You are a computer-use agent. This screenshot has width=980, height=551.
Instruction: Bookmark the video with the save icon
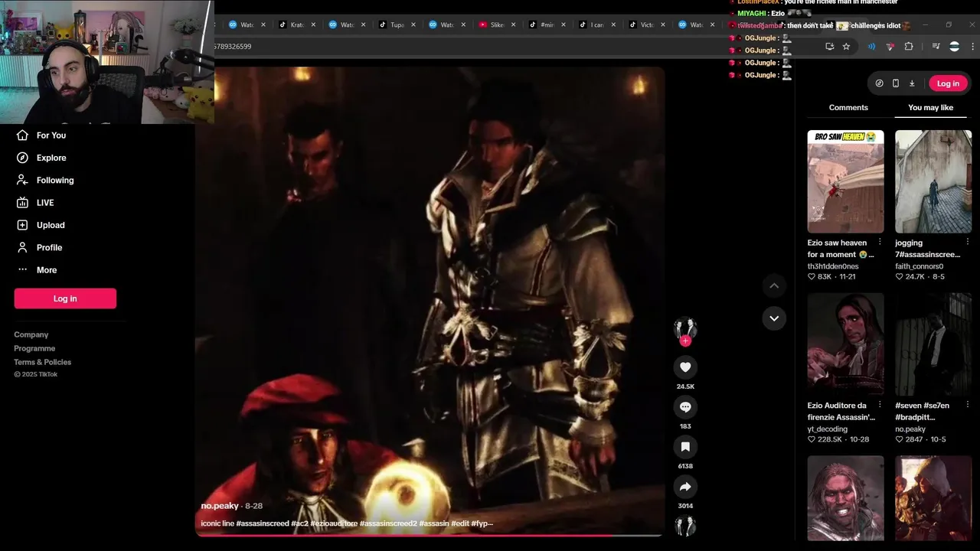(x=685, y=447)
